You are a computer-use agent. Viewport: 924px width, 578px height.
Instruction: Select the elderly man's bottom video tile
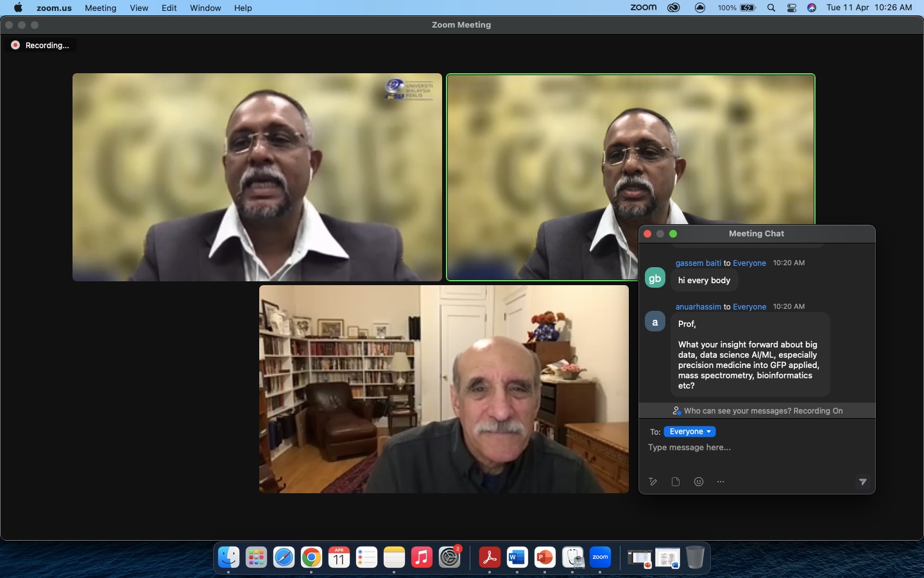coord(443,389)
